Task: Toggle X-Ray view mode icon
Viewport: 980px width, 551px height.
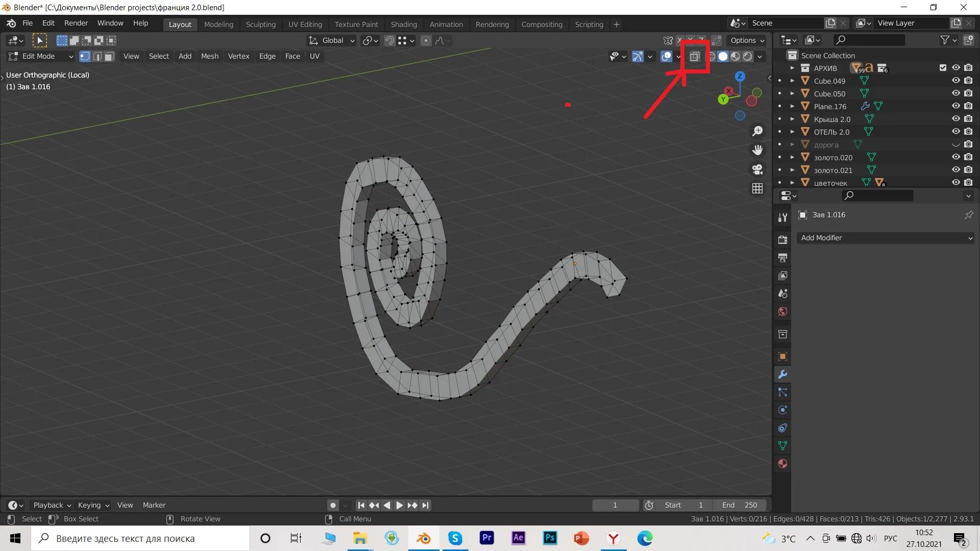Action: click(695, 56)
